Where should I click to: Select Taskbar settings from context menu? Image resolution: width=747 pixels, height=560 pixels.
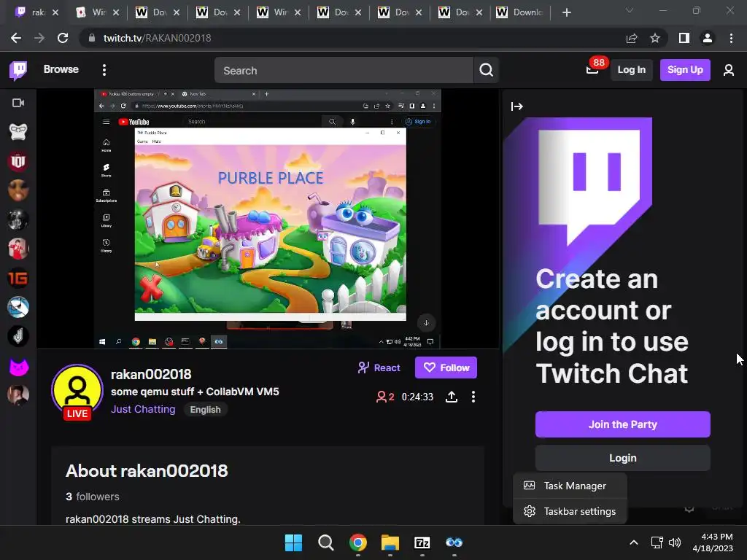[x=570, y=511]
